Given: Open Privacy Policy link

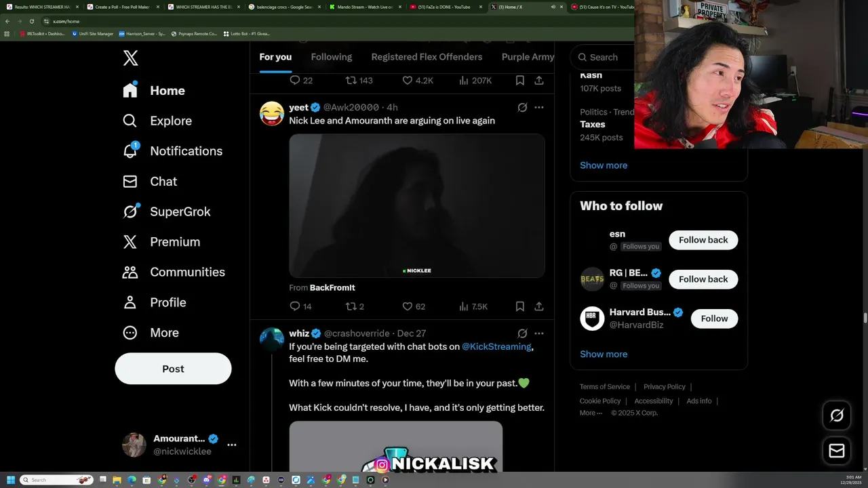Looking at the screenshot, I should 665,386.
